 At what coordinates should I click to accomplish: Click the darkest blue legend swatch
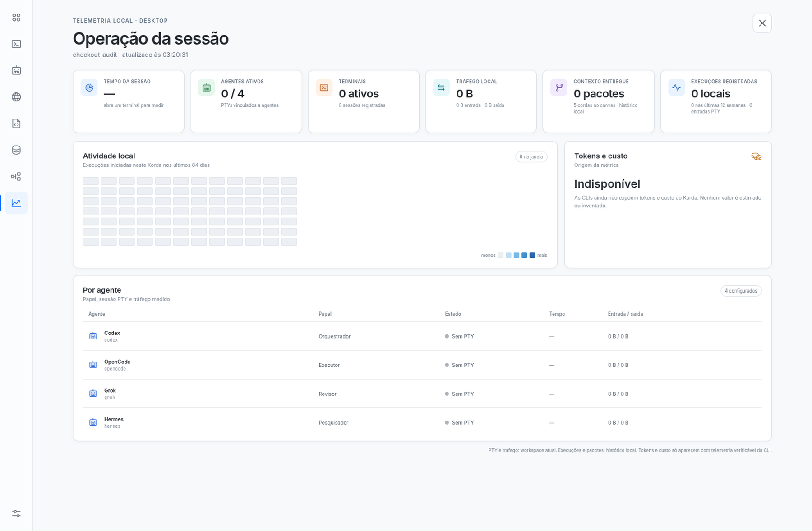click(532, 256)
